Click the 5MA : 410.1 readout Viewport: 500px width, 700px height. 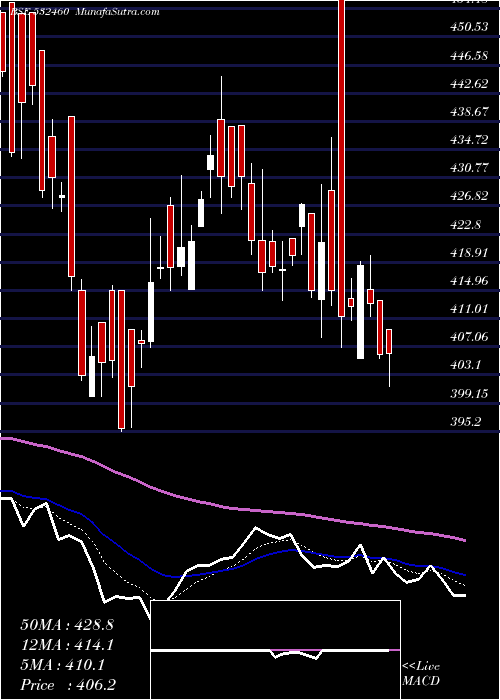(62, 665)
